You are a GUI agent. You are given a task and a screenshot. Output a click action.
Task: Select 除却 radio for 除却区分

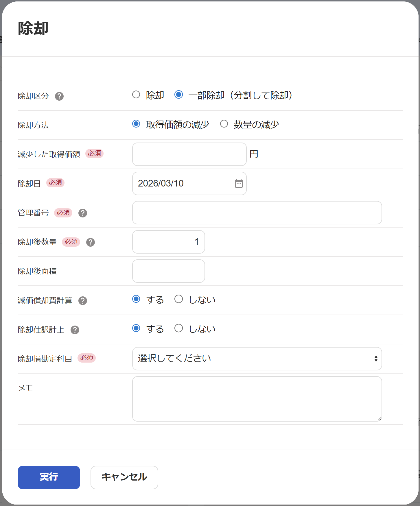click(136, 95)
